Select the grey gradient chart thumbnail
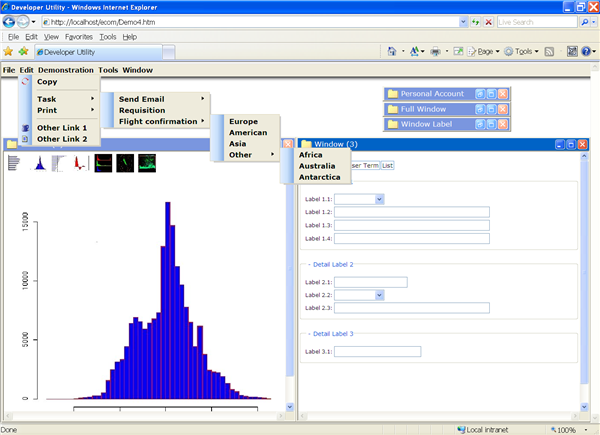The height and width of the screenshot is (435, 600). pos(59,163)
